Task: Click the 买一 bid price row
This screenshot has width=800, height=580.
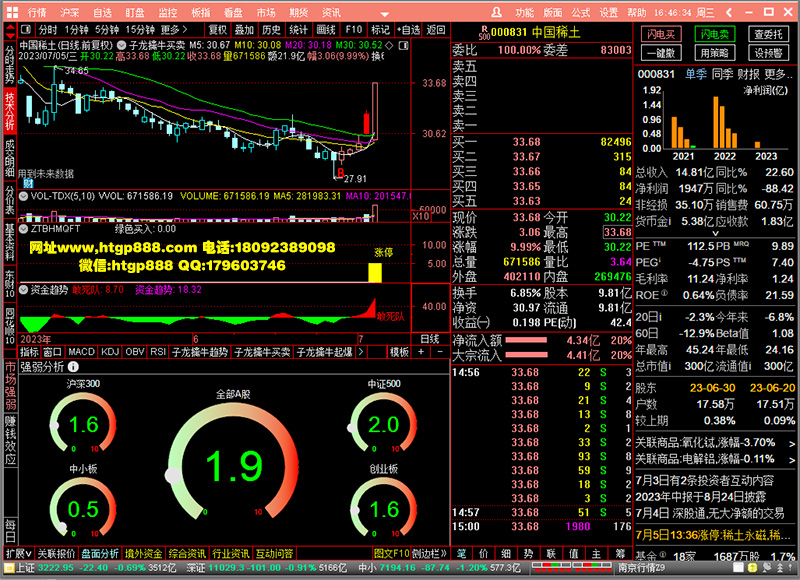Action: click(x=542, y=142)
